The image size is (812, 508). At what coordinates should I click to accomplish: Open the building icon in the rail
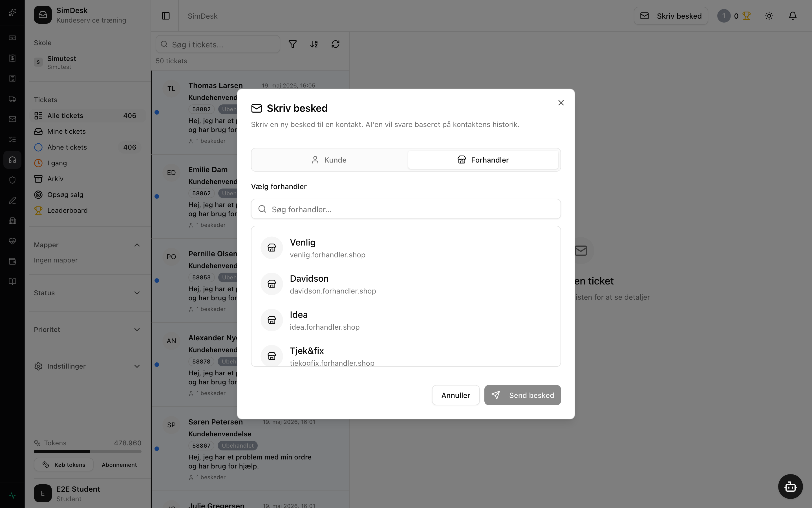point(12,221)
